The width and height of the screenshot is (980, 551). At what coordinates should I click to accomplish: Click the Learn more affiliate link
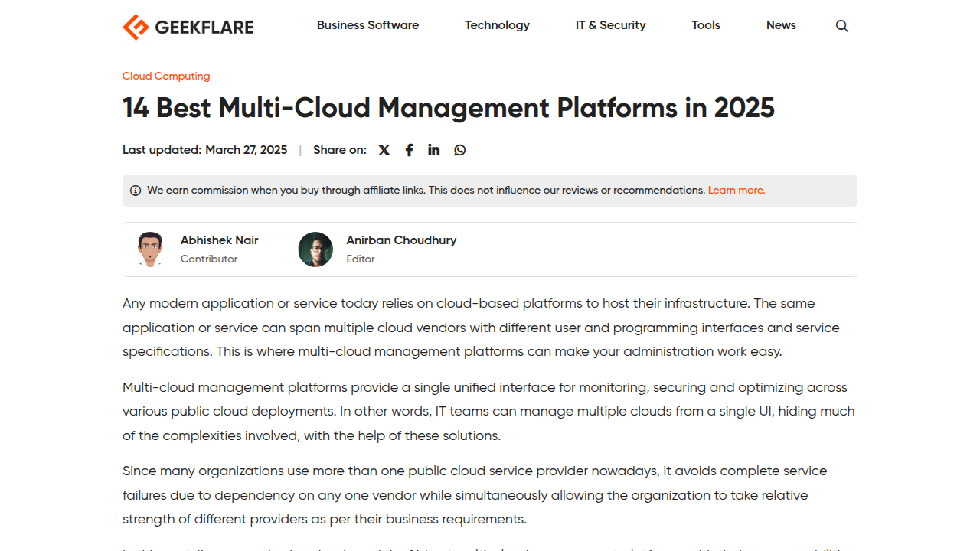coord(737,190)
